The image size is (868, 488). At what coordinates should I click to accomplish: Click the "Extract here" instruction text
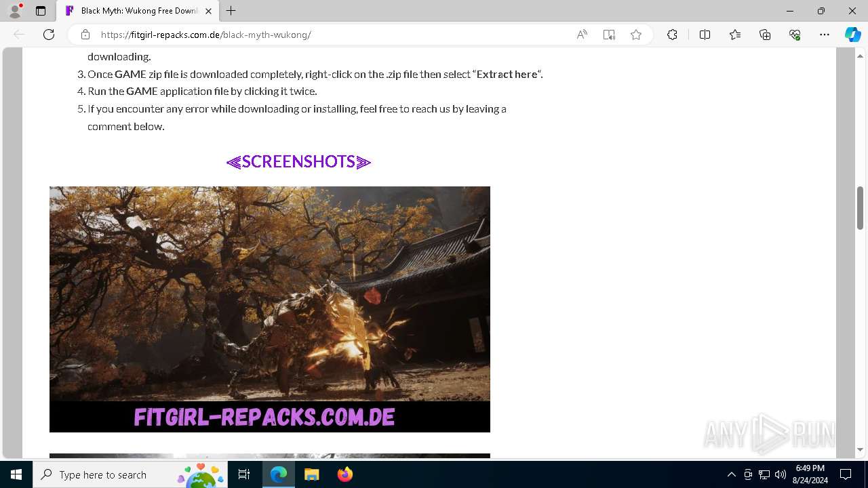point(507,74)
